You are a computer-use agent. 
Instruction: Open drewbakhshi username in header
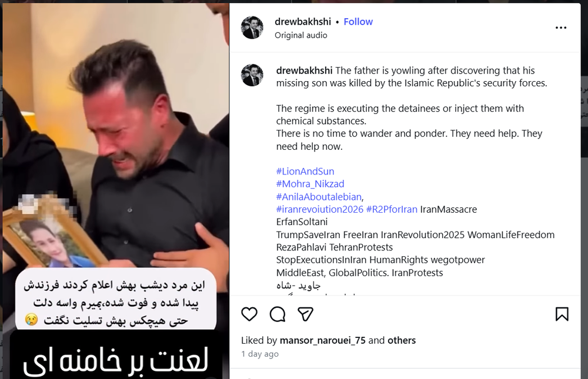(303, 22)
